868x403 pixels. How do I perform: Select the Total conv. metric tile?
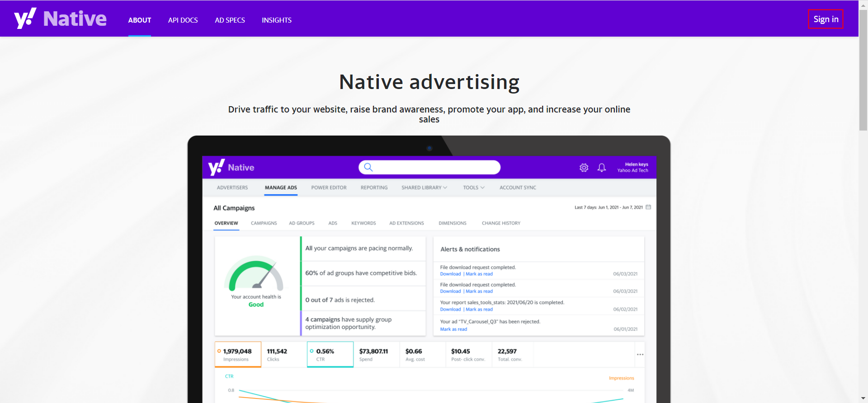pos(513,355)
